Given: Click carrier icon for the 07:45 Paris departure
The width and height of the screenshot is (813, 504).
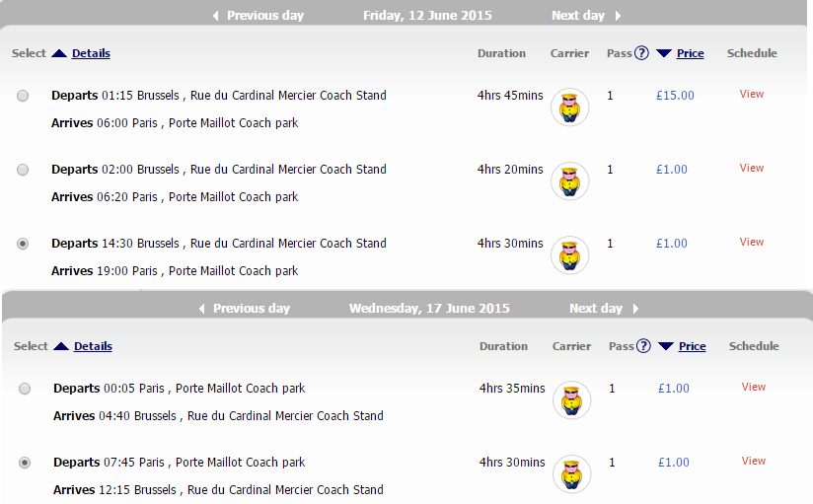Looking at the screenshot, I should click(572, 474).
